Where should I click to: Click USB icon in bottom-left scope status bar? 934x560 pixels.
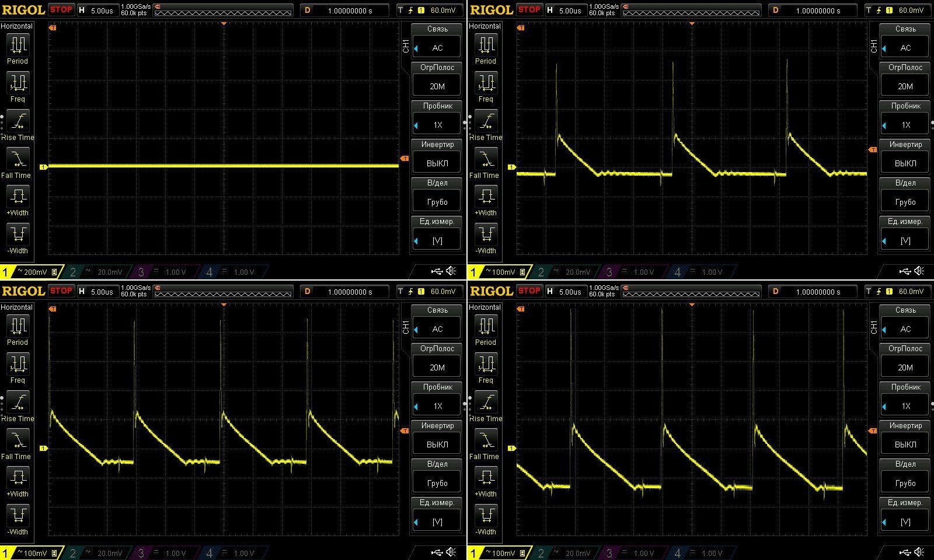437,552
